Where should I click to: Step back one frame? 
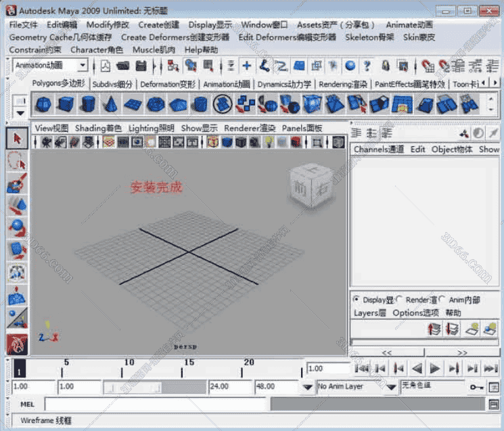pos(380,368)
